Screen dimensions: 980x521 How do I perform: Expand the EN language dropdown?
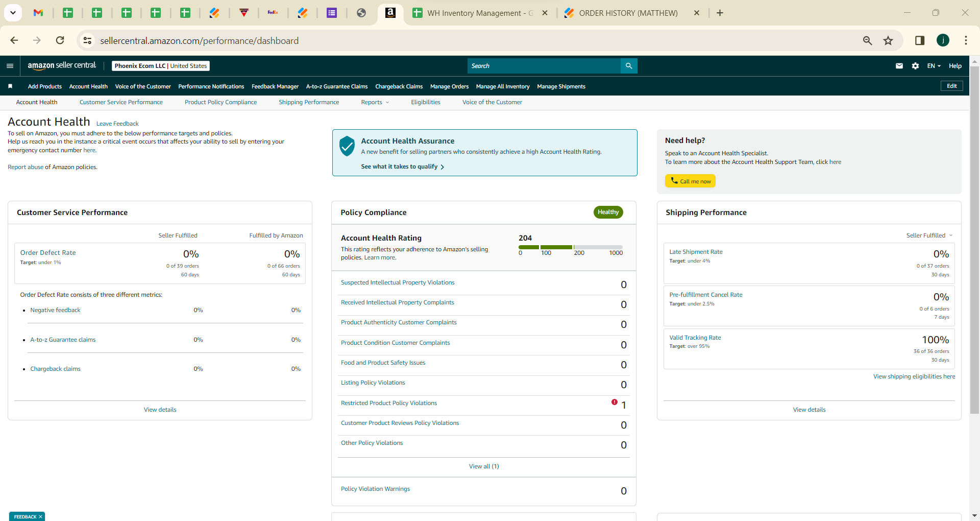[x=934, y=66]
